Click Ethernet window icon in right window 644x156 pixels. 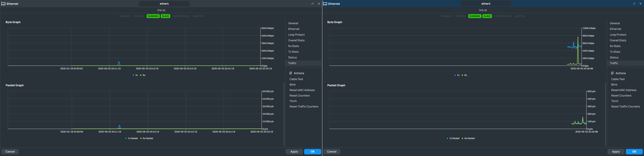click(325, 4)
